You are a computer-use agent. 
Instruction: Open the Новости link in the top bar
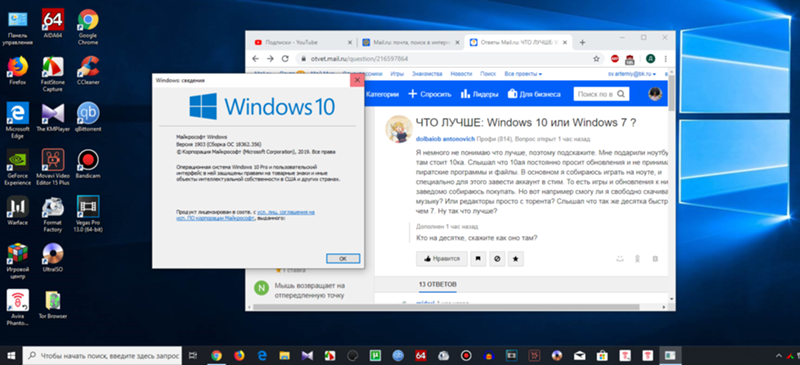coord(461,74)
